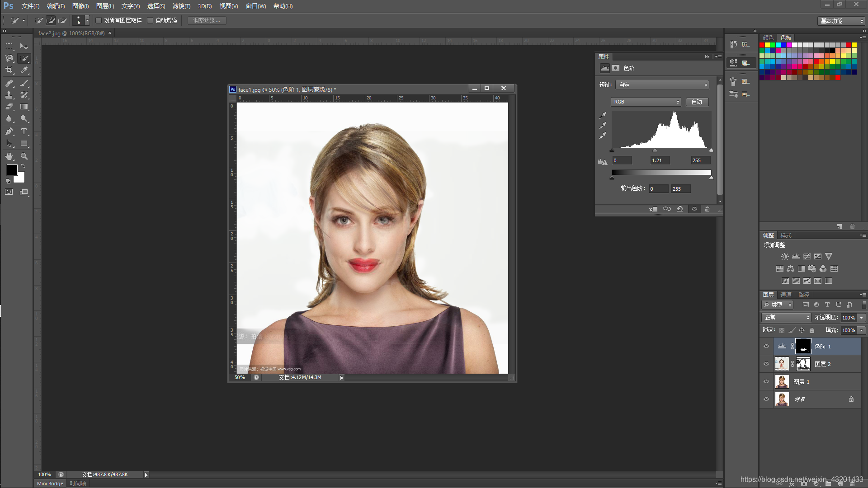
Task: Open the blend mode 正常 dropdown
Action: pyautogui.click(x=787, y=318)
